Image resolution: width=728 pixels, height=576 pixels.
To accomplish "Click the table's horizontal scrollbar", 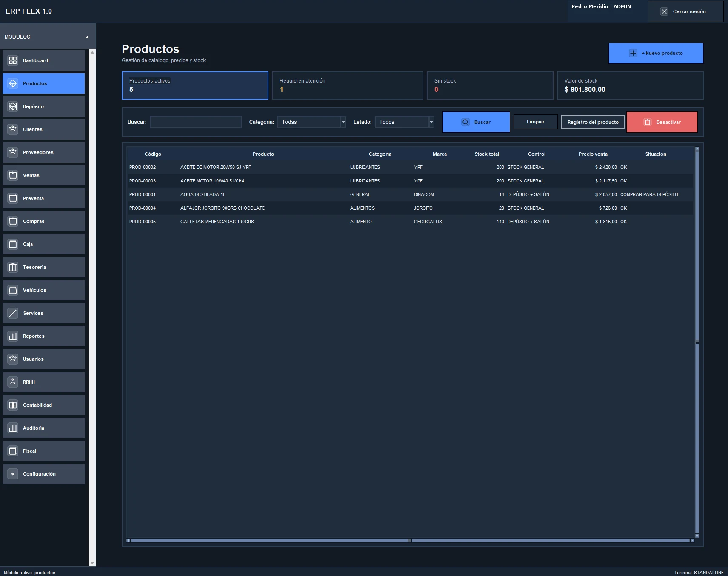I will [410, 541].
